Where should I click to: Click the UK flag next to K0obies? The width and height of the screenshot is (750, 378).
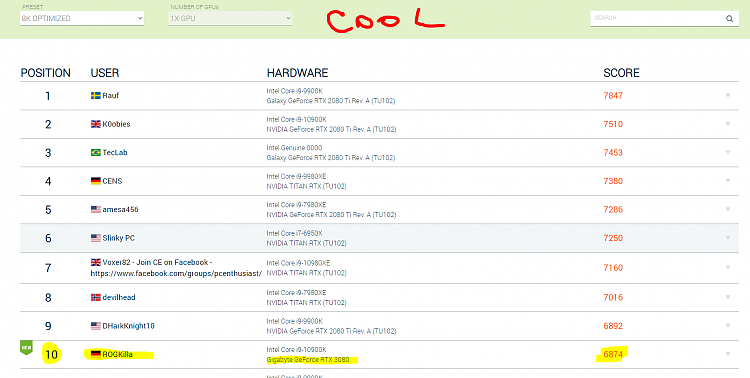96,124
